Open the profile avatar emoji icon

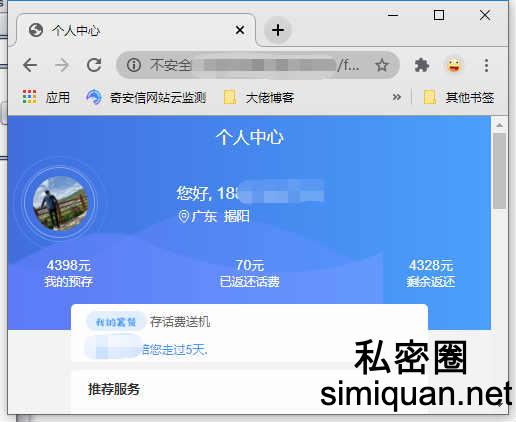pyautogui.click(x=454, y=65)
